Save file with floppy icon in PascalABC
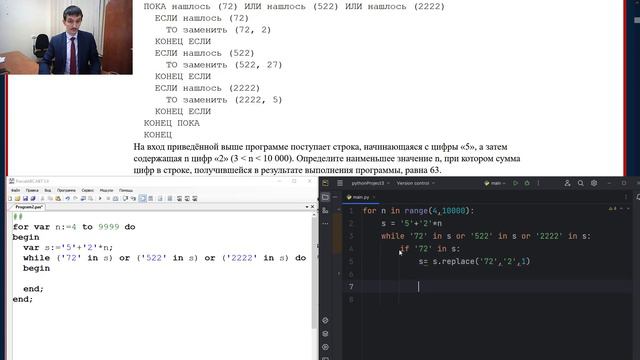The height and width of the screenshot is (360, 640). click(x=25, y=198)
